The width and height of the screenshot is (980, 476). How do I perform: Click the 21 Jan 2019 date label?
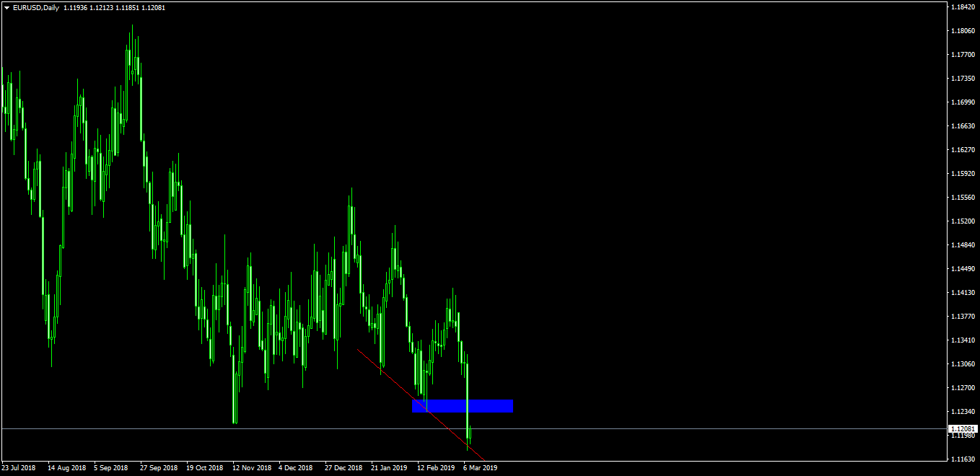click(x=389, y=467)
